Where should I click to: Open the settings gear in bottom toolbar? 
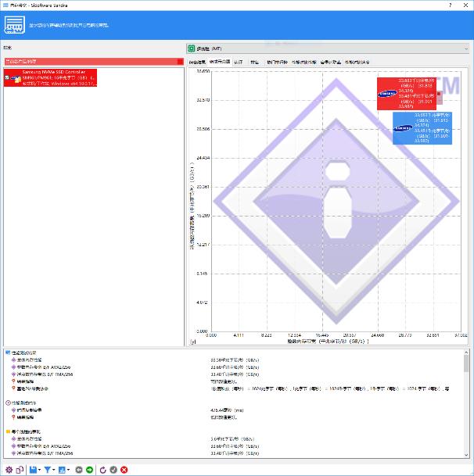[x=8, y=469]
